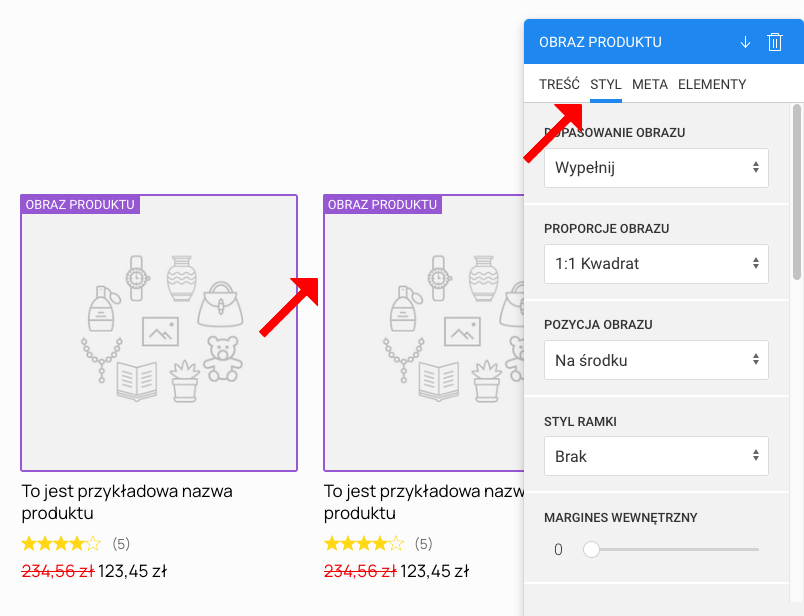Select the STYL tab indicated by the arrow
Viewport: 804px width, 616px height.
tap(605, 84)
